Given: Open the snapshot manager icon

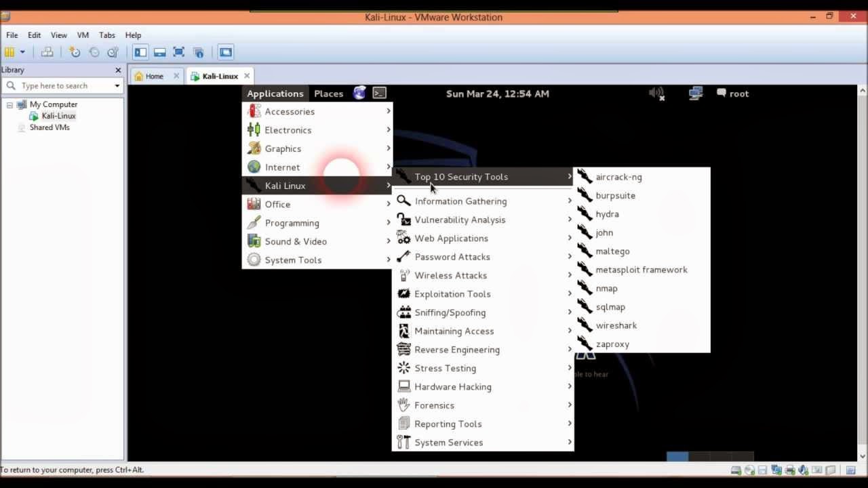Looking at the screenshot, I should [x=113, y=52].
